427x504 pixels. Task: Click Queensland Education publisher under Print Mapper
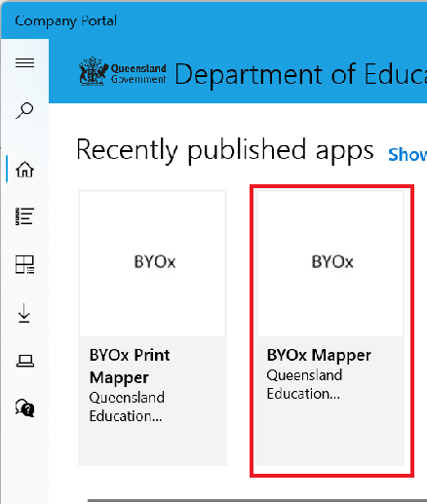coord(127,407)
